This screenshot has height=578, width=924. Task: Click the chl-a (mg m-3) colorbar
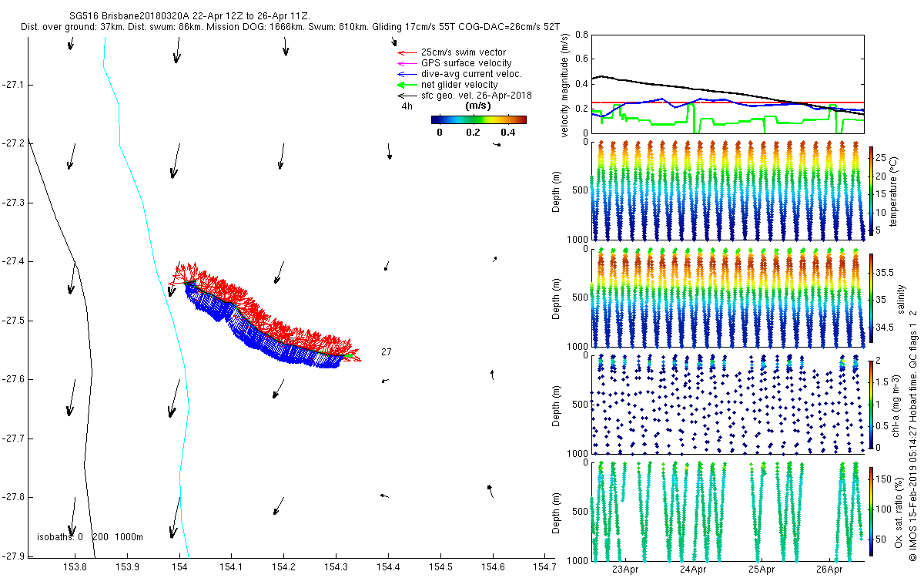(x=872, y=403)
